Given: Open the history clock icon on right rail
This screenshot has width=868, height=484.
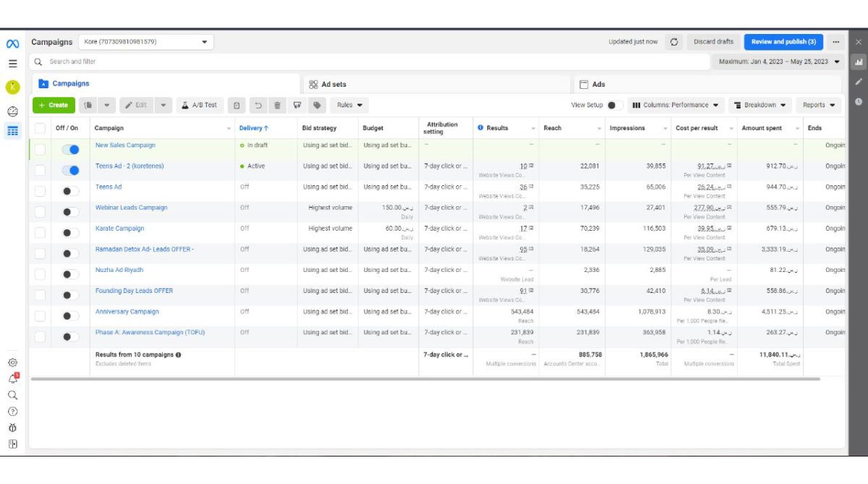Looking at the screenshot, I should [859, 101].
